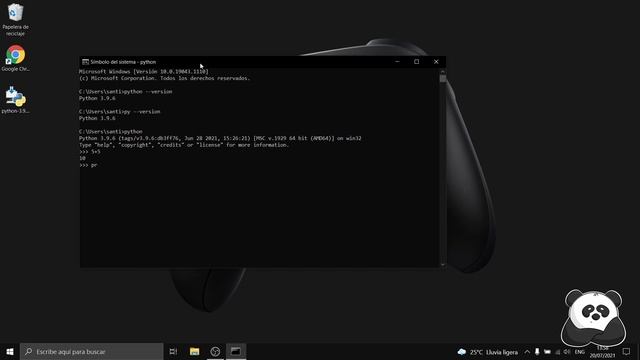Change the ENG input language indicator
The height and width of the screenshot is (360, 640).
(x=580, y=352)
